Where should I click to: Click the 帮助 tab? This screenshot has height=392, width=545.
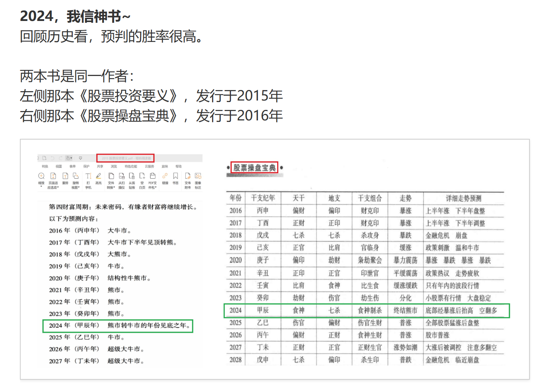click(178, 166)
